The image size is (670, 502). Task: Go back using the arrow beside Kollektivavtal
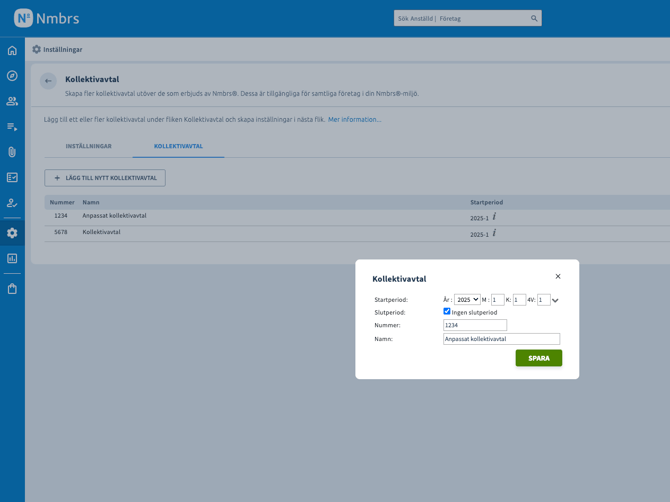coord(48,81)
